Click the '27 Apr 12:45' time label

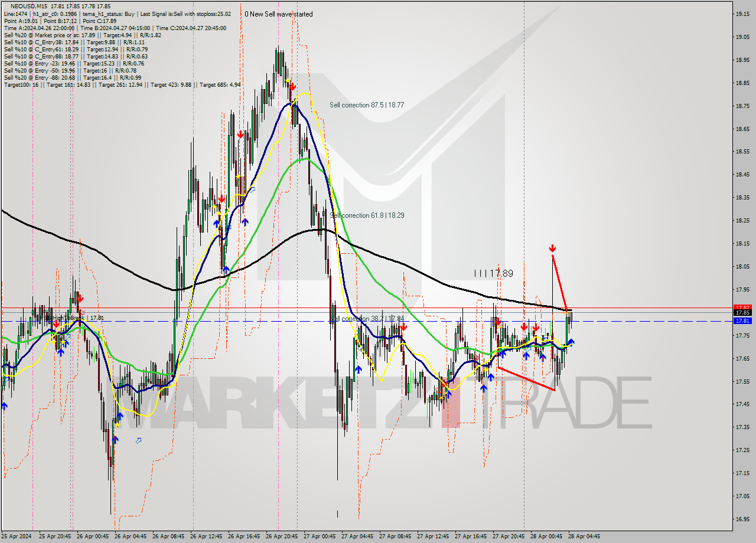[433, 537]
